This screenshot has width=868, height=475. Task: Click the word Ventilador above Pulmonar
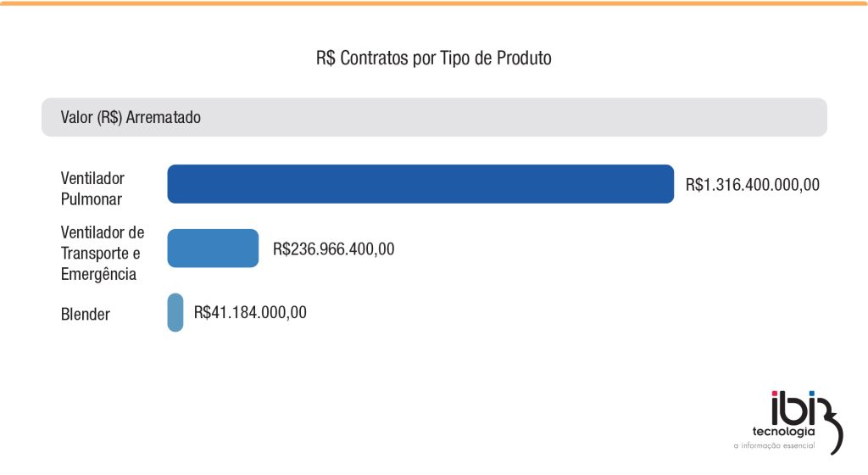[92, 178]
